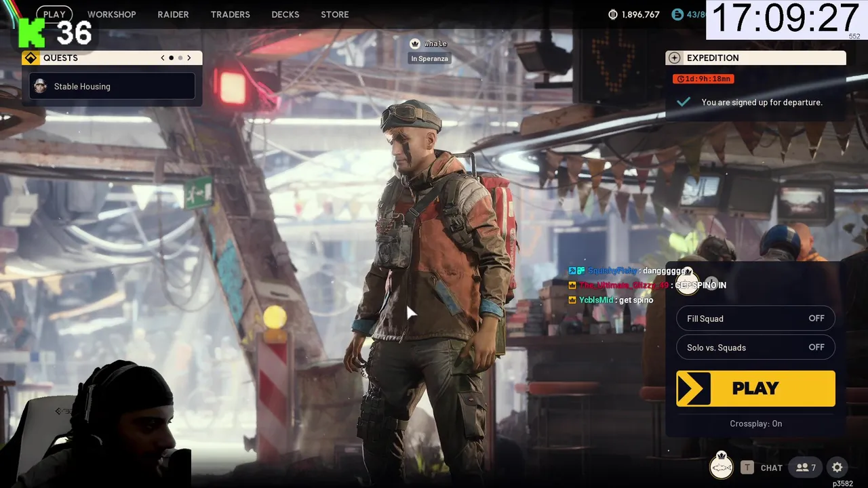Click the green K stream logo
868x488 pixels.
(x=31, y=33)
